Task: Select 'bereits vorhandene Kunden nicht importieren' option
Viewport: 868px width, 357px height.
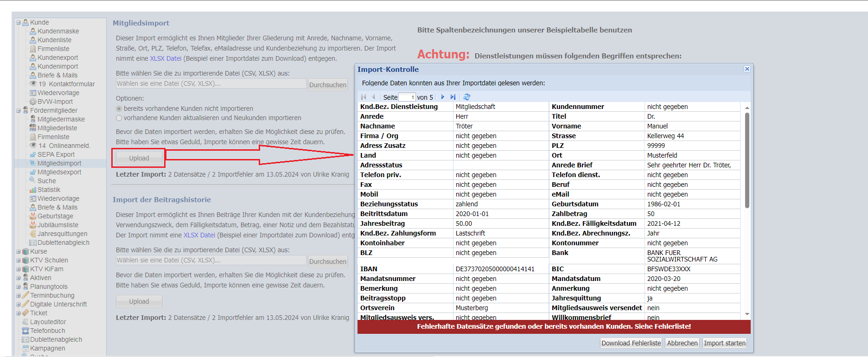Action: (119, 108)
